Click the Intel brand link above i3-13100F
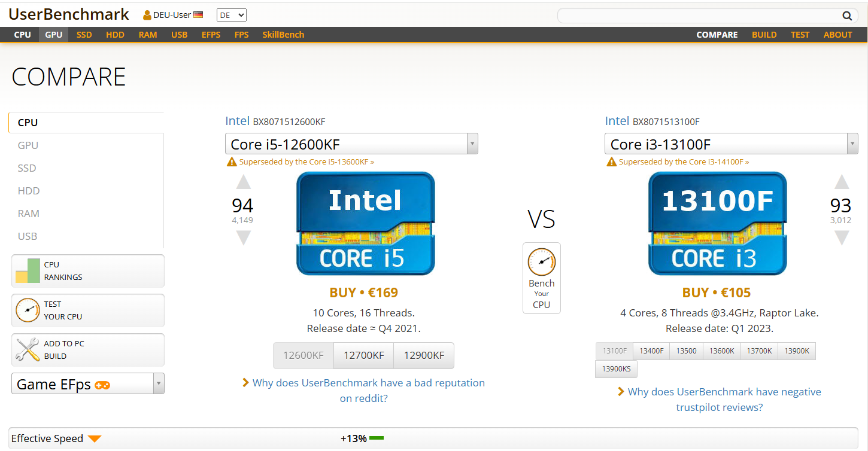Viewport: 868px width, 451px height. click(617, 121)
